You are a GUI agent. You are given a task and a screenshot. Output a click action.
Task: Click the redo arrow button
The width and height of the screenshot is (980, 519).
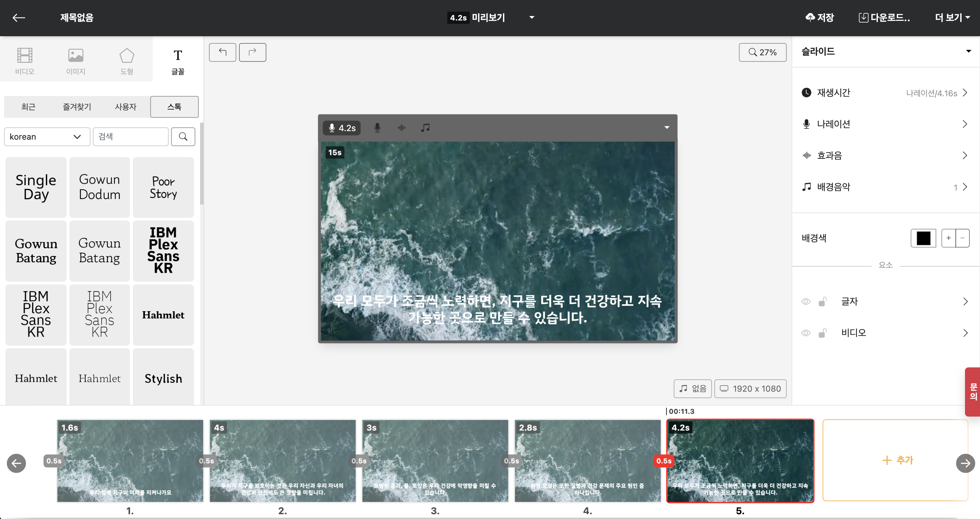pyautogui.click(x=252, y=52)
